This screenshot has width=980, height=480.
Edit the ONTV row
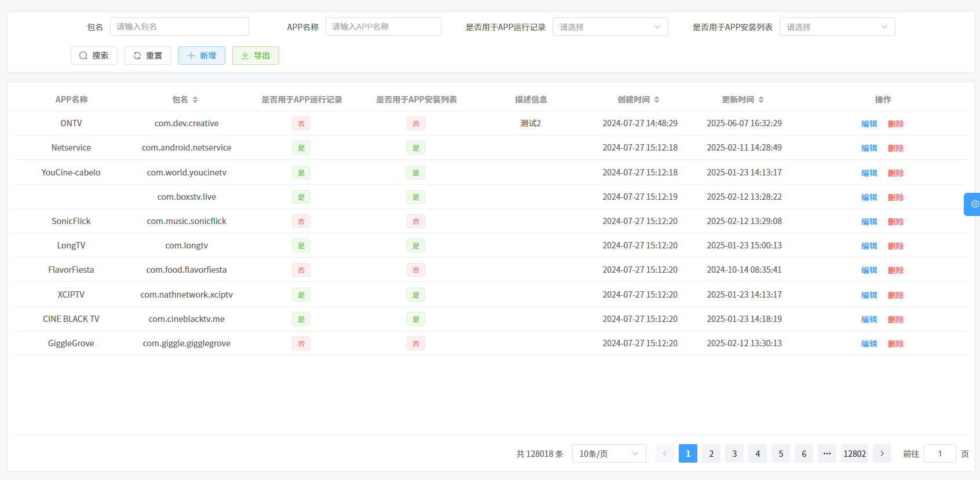click(869, 124)
